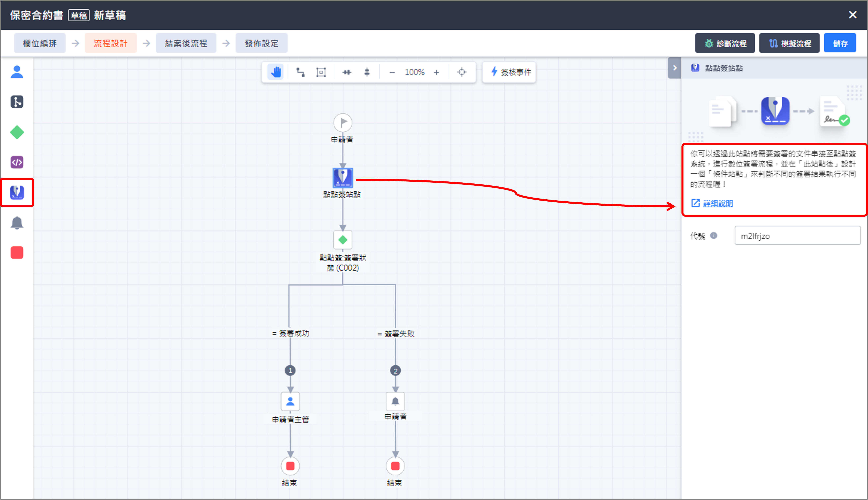The width and height of the screenshot is (868, 500).
Task: Click the 點點簽站點 panel header title
Action: click(x=724, y=68)
